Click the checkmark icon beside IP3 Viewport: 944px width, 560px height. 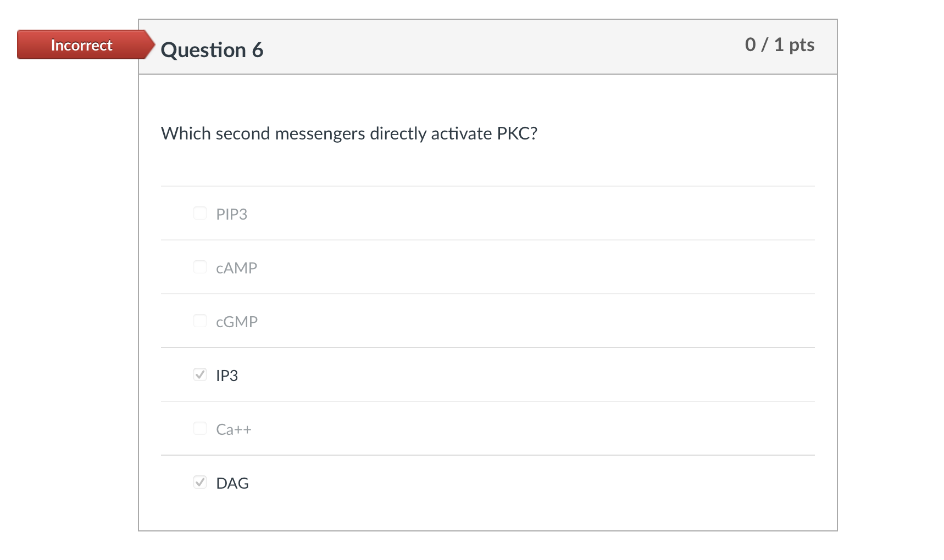coord(199,374)
